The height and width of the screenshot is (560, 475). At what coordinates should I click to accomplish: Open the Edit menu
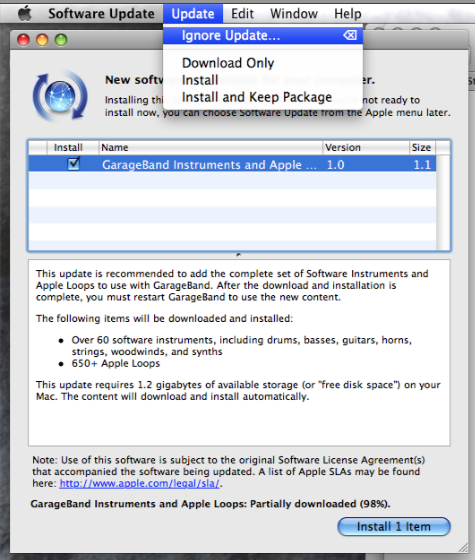pyautogui.click(x=242, y=14)
